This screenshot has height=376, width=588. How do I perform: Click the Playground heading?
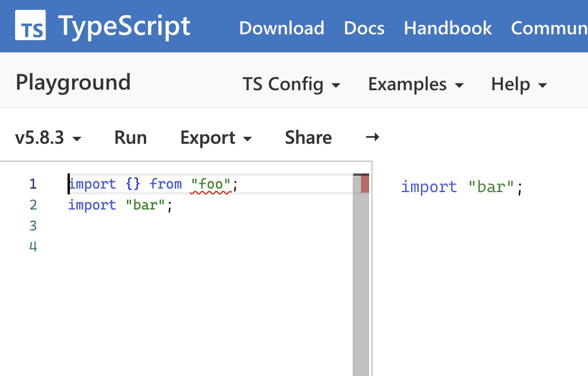click(73, 83)
